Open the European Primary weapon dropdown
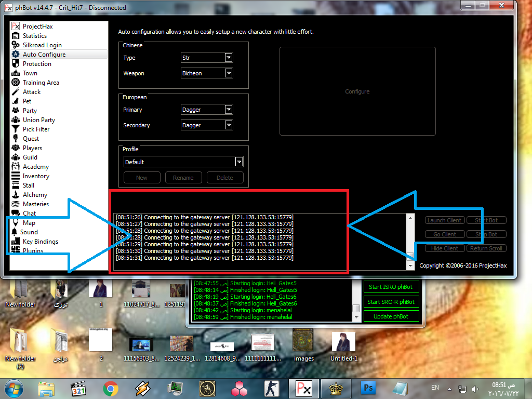The image size is (532, 399). [x=229, y=110]
